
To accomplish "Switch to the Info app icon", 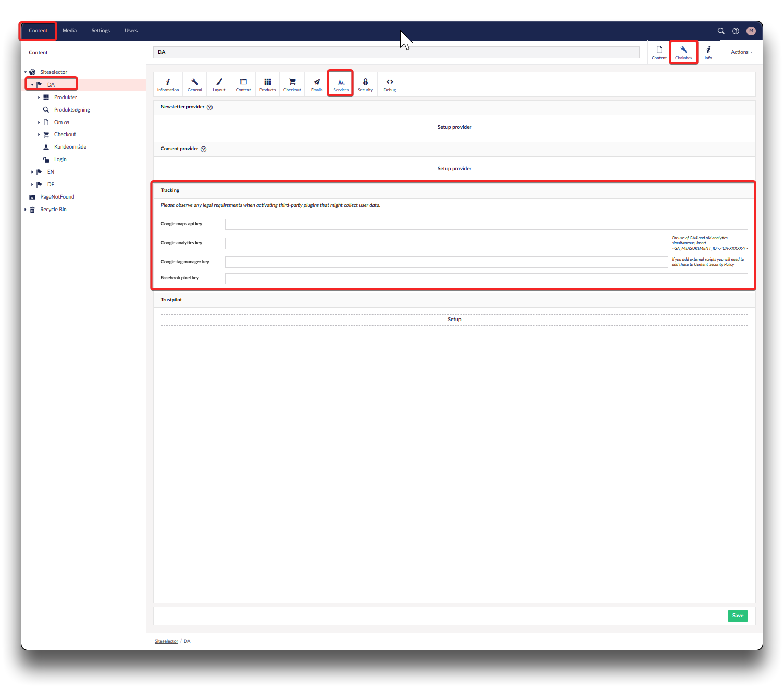I will 708,53.
